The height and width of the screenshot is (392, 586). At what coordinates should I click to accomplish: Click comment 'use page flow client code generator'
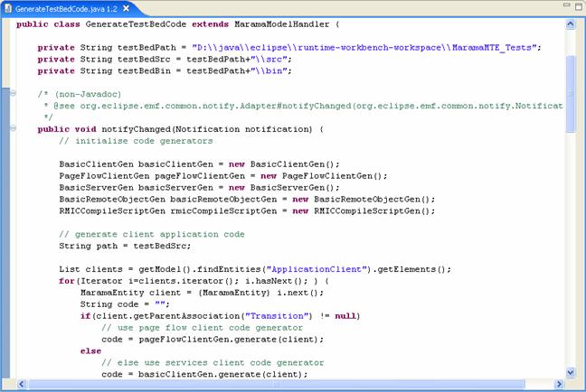[203, 327]
